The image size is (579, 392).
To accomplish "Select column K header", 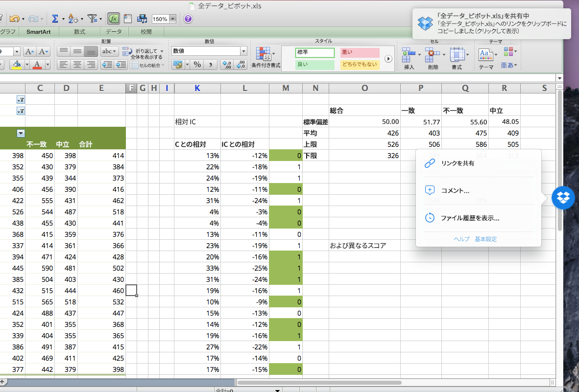I will coord(197,88).
